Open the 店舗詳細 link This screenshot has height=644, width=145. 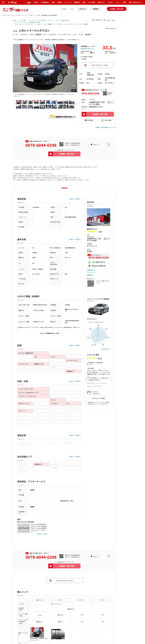(90, 275)
